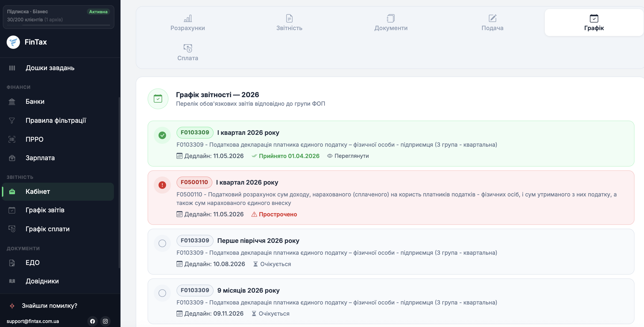Click the Графік звітів calendar icon
Viewport: 644px width, 327px height.
click(12, 210)
